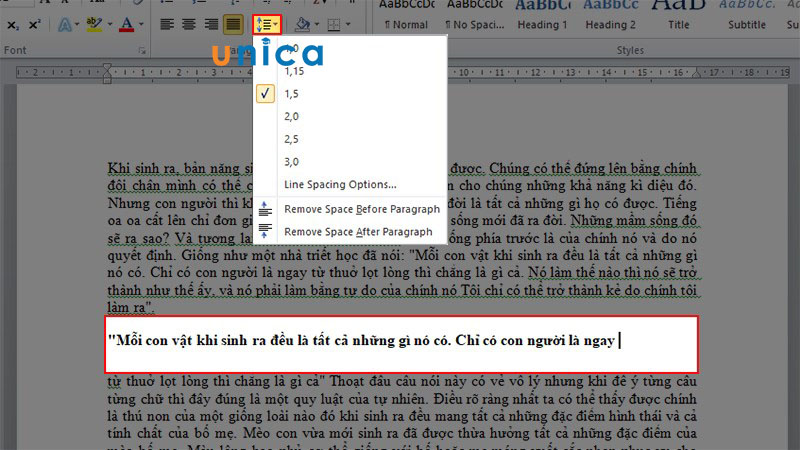Viewport: 800px width, 450px height.
Task: Expand highlight color dropdown arrow
Action: point(110,24)
